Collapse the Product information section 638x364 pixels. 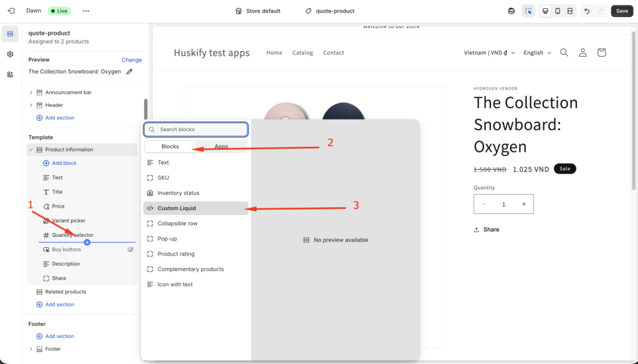pos(31,150)
